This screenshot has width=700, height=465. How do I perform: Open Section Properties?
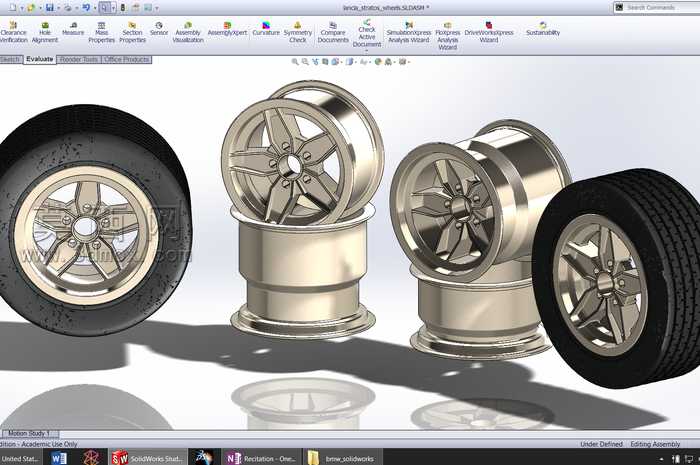(132, 32)
